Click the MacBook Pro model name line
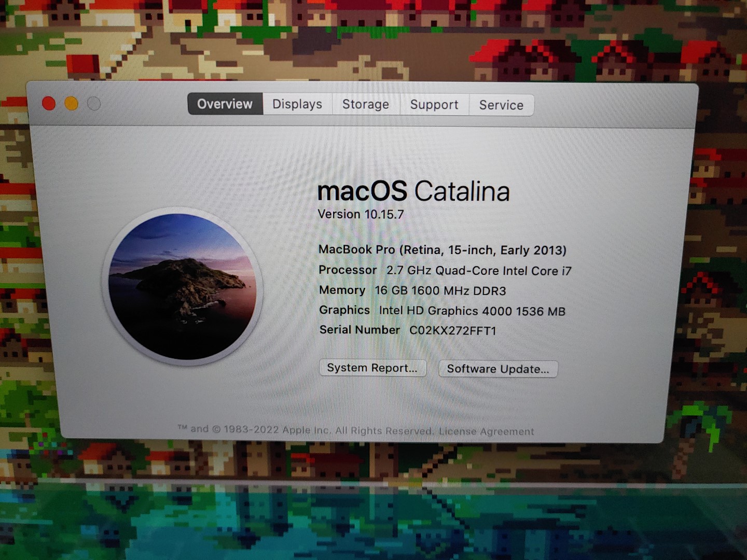The image size is (747, 560). (442, 250)
